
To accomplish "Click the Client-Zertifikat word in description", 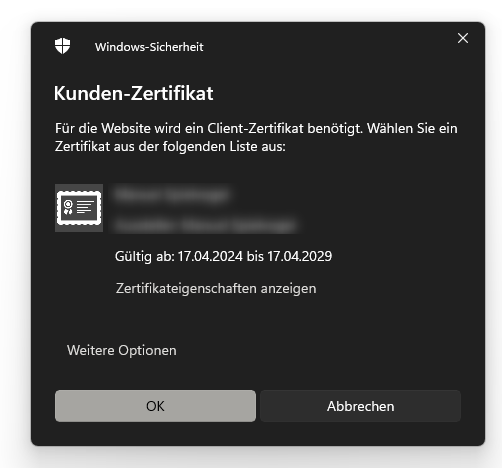I will [255, 128].
